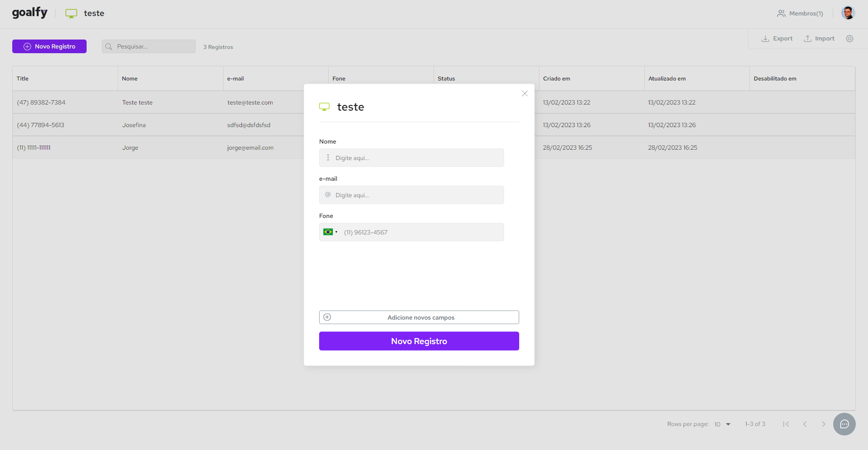Click the Fone phone number field
This screenshot has height=450, width=868.
pyautogui.click(x=421, y=232)
